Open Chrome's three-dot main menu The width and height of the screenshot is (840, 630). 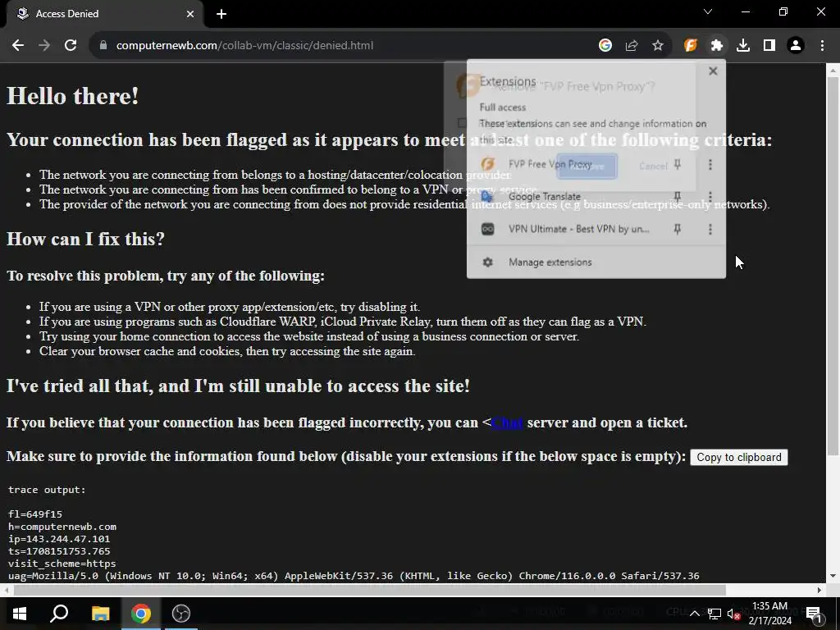click(x=822, y=46)
